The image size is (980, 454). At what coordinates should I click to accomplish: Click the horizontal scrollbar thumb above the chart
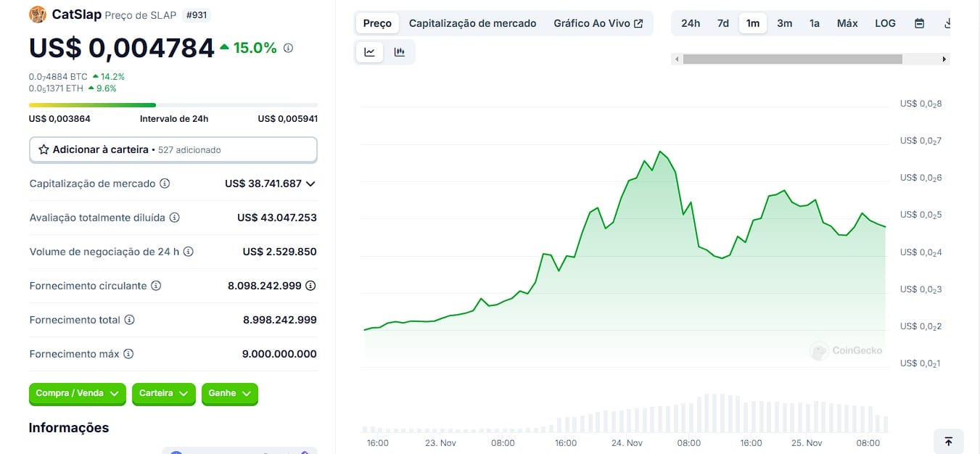click(792, 59)
